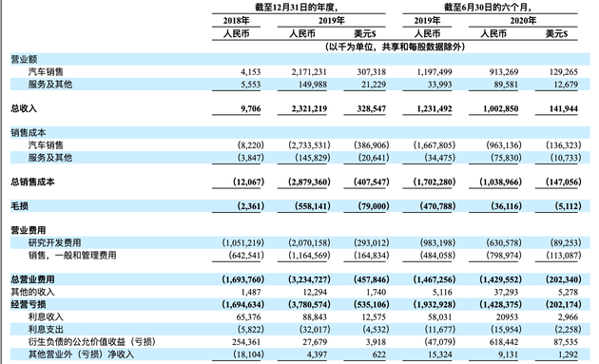This screenshot has width=599, height=364.
Task: Select the "毛损" row label
Action: (19, 206)
